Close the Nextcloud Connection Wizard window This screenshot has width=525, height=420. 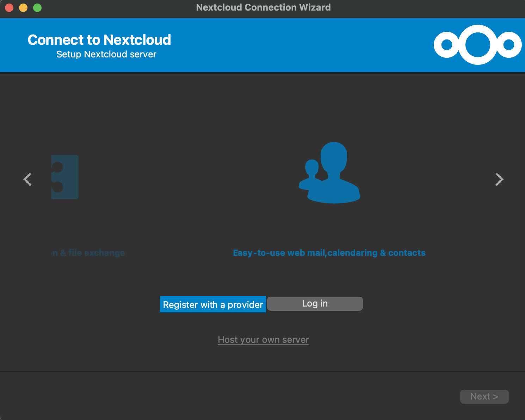pyautogui.click(x=10, y=7)
